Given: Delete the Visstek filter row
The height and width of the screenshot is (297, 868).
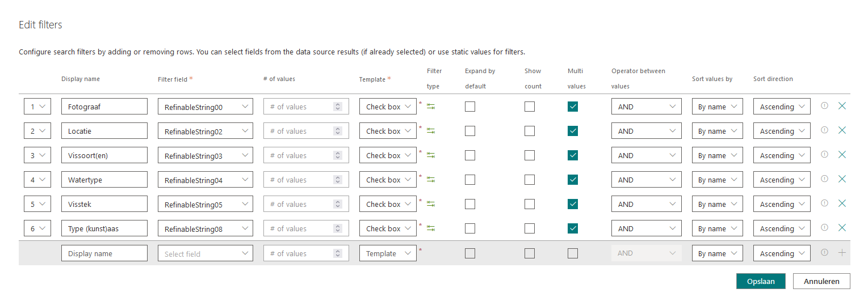Looking at the screenshot, I should click(x=842, y=203).
